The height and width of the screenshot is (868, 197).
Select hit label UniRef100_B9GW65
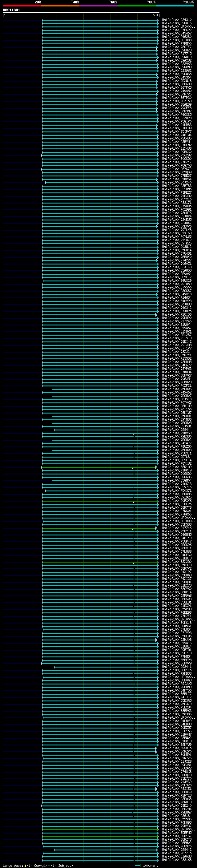point(177,74)
